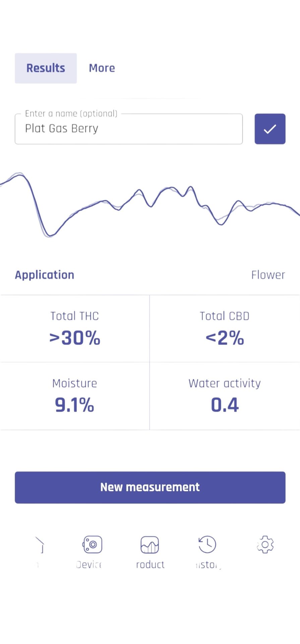Viewport: 300px width, 644px height.
Task: Tap the History text label
Action: (208, 565)
